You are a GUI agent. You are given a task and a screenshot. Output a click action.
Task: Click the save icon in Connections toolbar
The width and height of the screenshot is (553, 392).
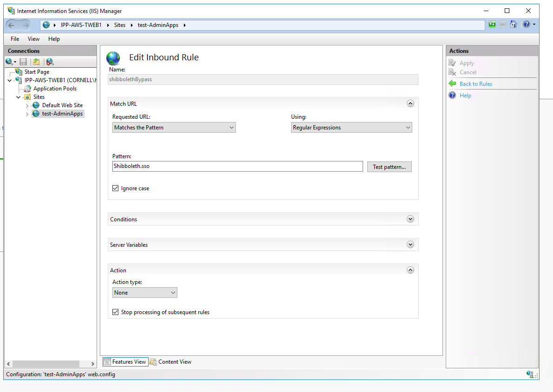tap(23, 62)
